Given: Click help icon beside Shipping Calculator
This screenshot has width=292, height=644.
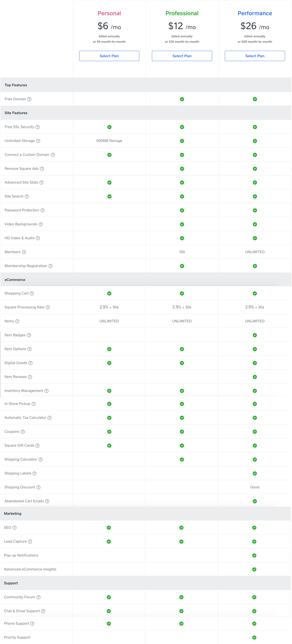Looking at the screenshot, I should tap(40, 460).
